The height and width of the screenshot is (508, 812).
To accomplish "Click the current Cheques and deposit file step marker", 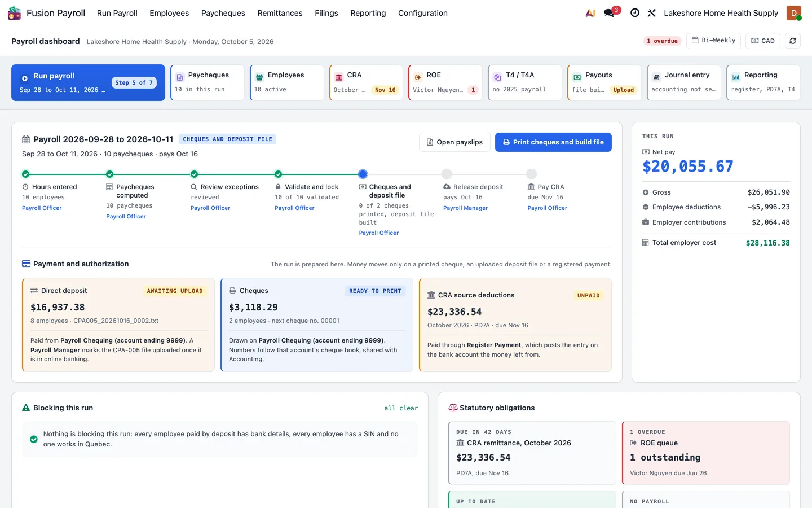I will (x=363, y=174).
